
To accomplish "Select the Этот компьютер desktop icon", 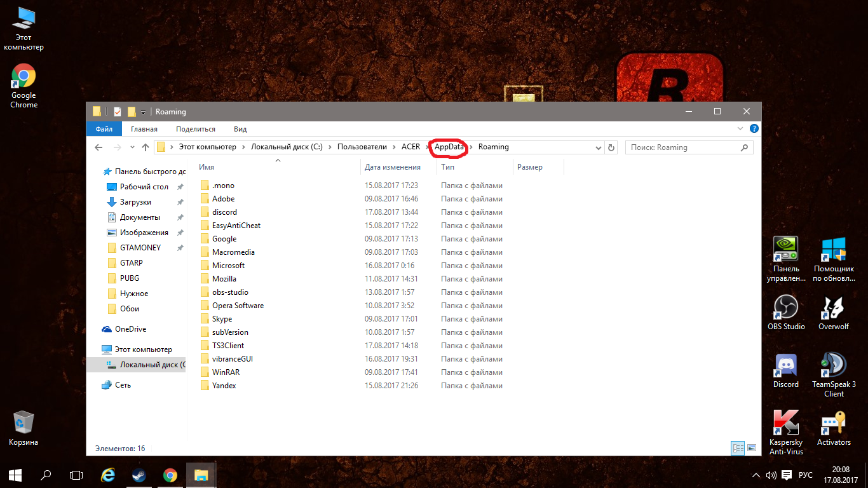I will [x=24, y=29].
